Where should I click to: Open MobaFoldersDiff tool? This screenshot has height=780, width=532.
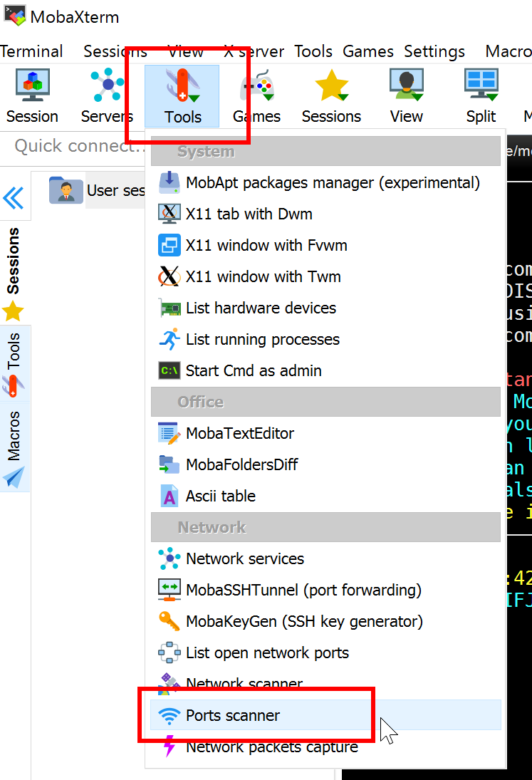pyautogui.click(x=325, y=464)
